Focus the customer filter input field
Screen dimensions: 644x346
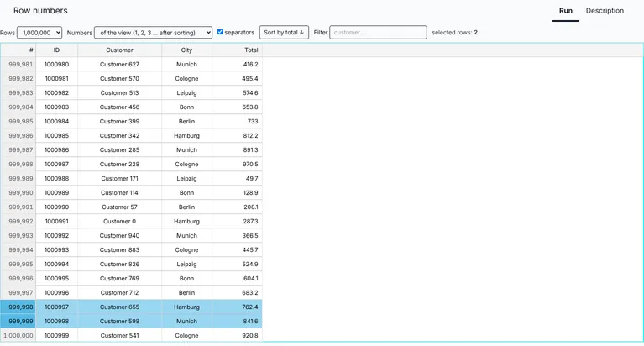(378, 33)
